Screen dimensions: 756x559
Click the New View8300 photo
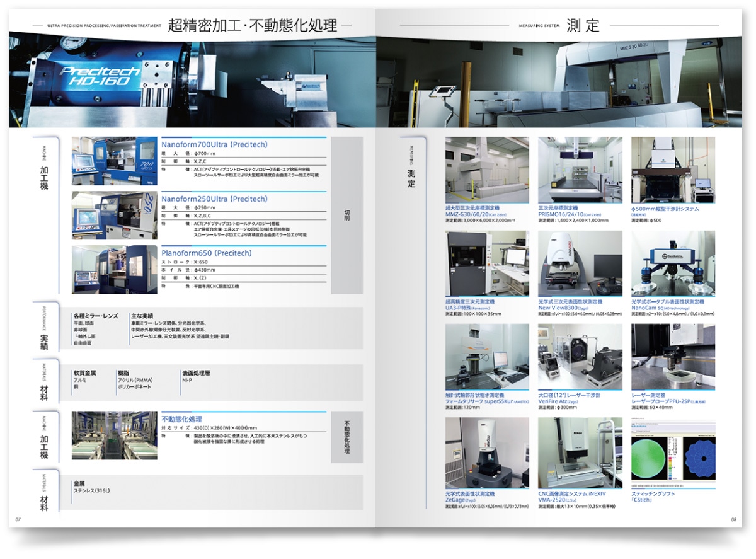[x=580, y=263]
